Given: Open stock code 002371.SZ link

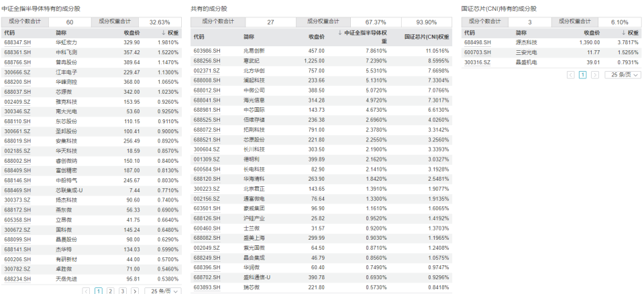Looking at the screenshot, I should (x=207, y=70).
